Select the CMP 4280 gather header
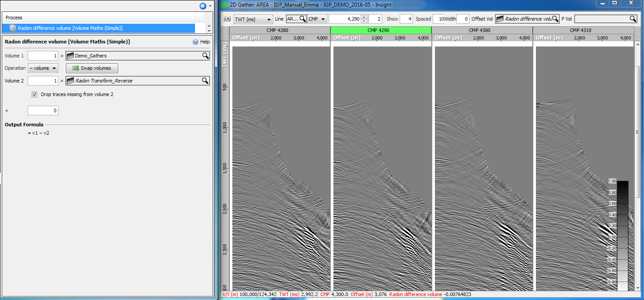This screenshot has height=300, width=644. click(x=280, y=30)
